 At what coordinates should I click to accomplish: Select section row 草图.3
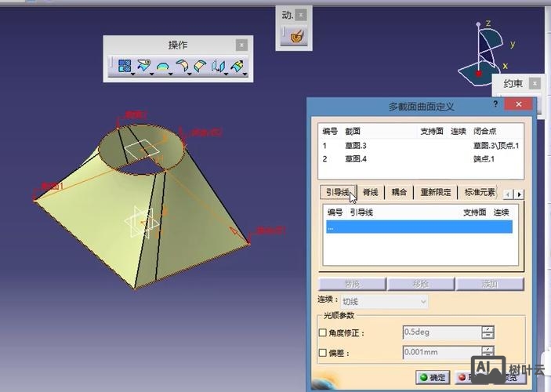click(421, 146)
